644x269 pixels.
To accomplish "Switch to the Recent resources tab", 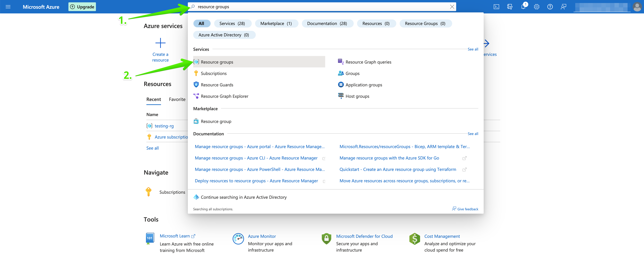I will (153, 99).
